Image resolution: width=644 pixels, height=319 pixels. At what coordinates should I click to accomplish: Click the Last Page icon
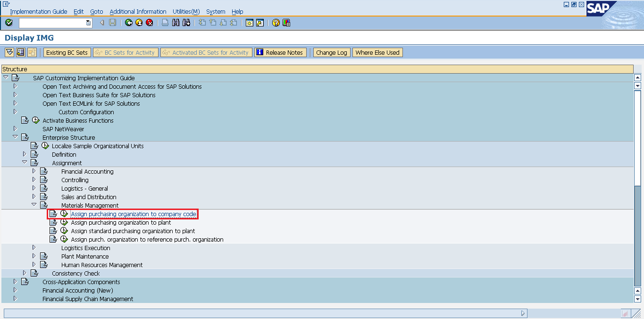tap(234, 23)
